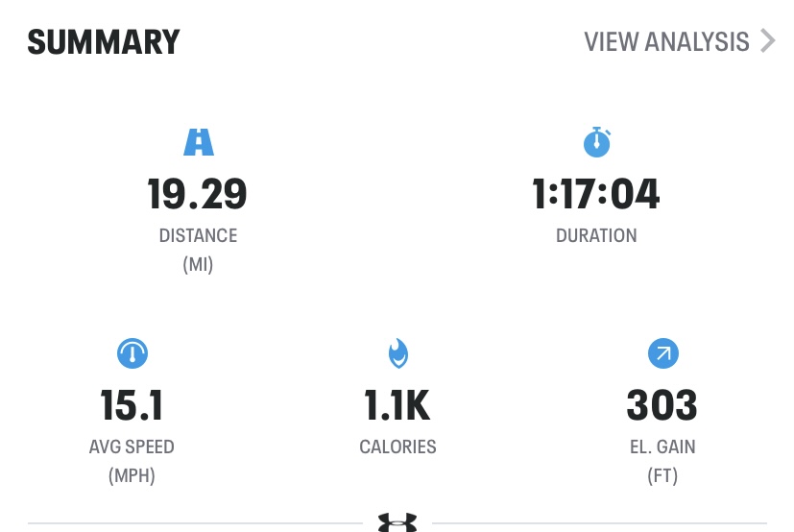Select the 1:17:04 duration value
Viewport: 794px width, 532px height.
coord(596,194)
